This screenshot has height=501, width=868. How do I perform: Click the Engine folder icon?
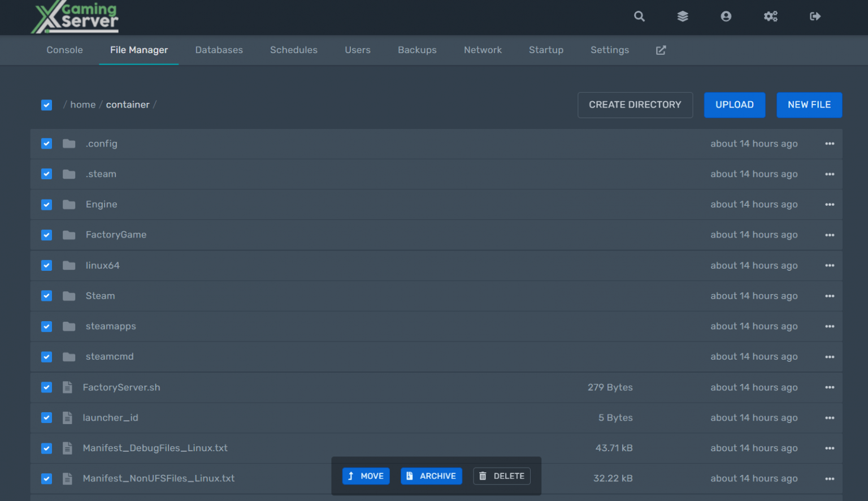click(x=69, y=205)
